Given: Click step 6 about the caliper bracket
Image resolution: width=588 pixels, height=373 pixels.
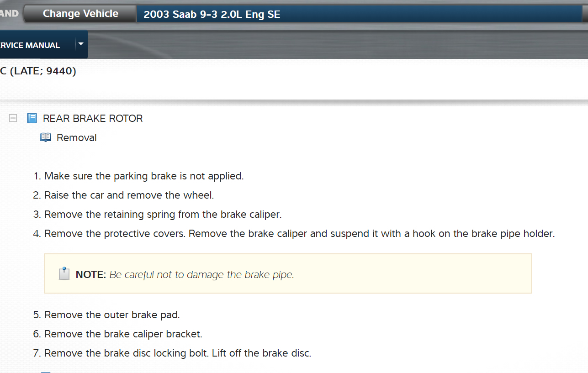Looking at the screenshot, I should (123, 334).
